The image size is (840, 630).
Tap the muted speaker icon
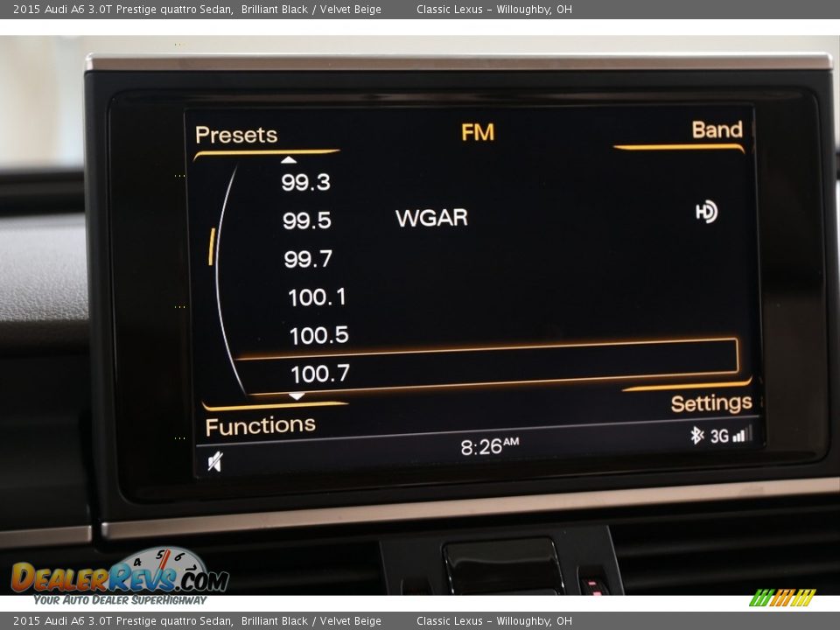(214, 461)
